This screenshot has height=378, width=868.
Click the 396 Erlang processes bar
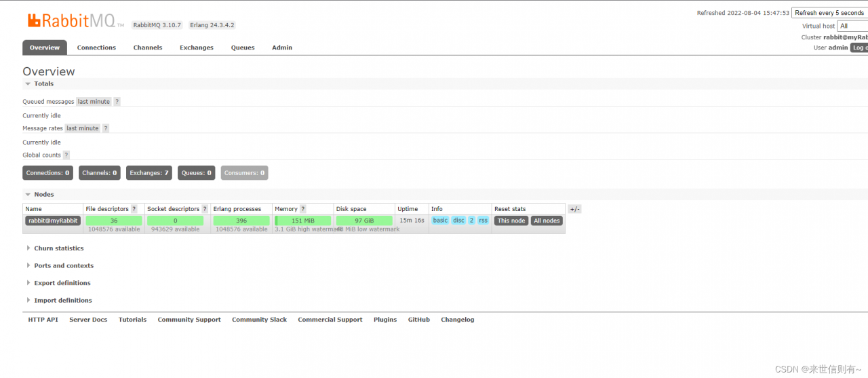click(x=241, y=221)
